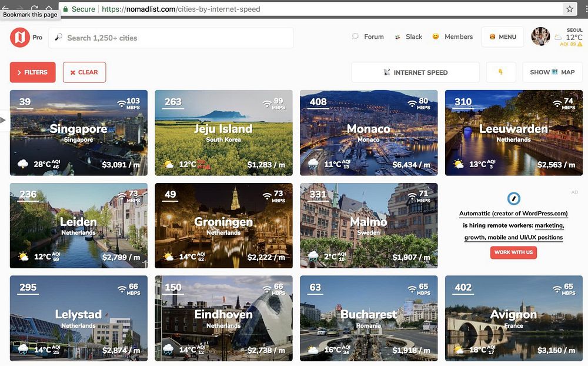This screenshot has width=588, height=366.
Task: Click the WORK WITH US button
Action: pos(513,252)
